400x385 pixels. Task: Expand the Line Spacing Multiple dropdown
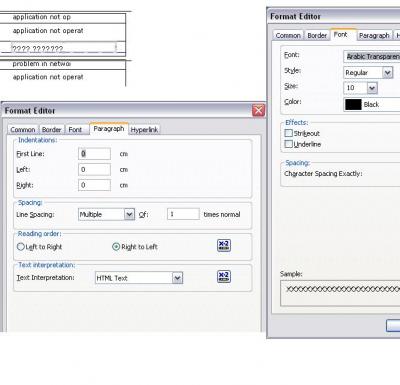point(129,214)
